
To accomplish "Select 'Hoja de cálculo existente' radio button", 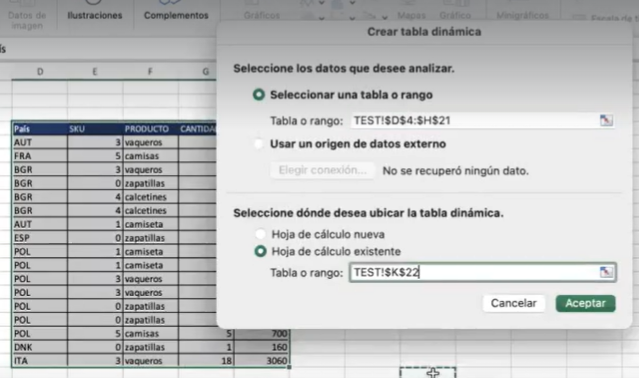I will pos(260,251).
